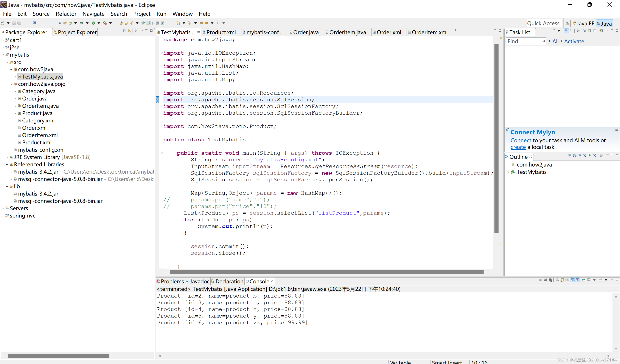Click Back navigation arrow in toolbar

coord(207,23)
